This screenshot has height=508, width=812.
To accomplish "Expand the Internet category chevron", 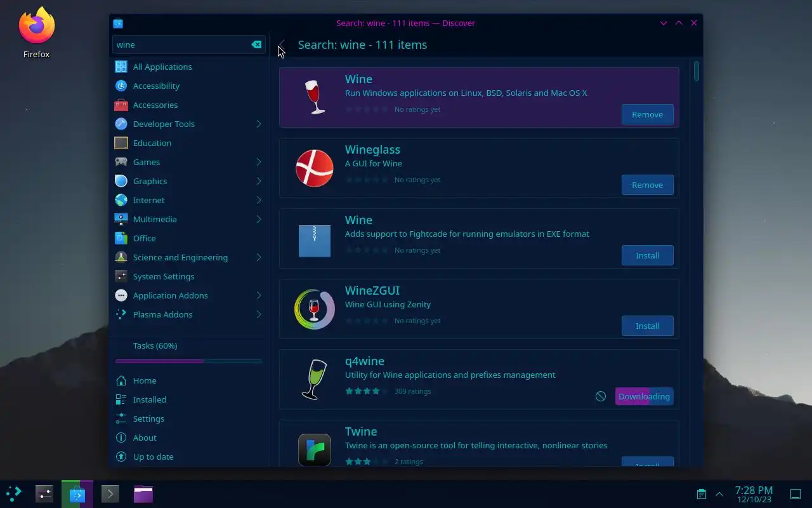I will click(259, 200).
